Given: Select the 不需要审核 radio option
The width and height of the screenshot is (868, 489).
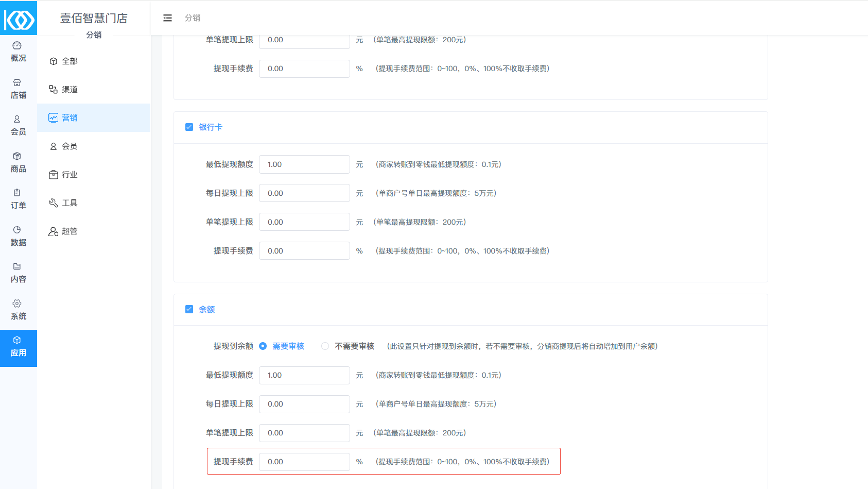Looking at the screenshot, I should point(325,346).
